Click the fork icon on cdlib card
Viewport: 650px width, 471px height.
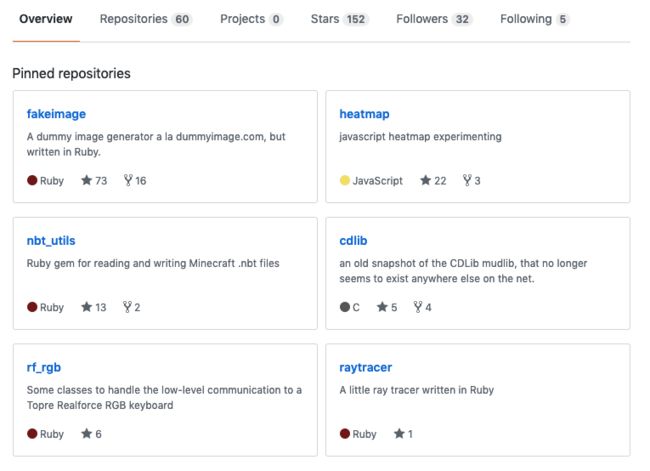pos(418,307)
